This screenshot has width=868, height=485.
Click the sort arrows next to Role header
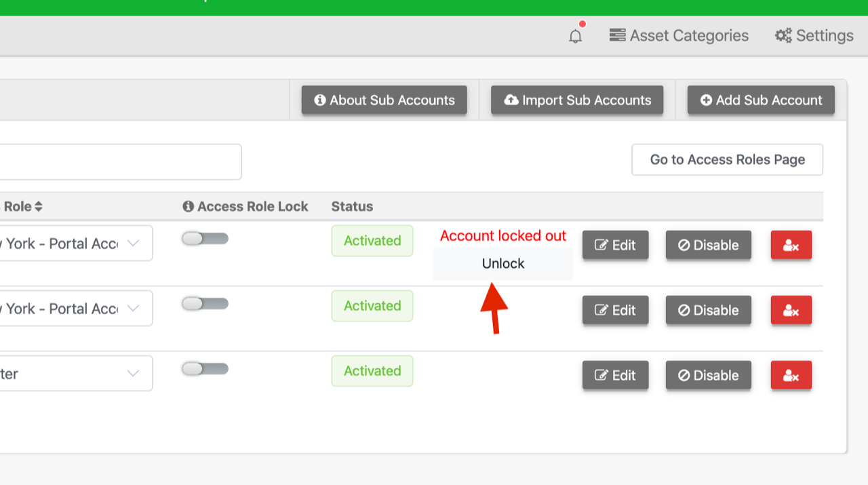tap(39, 206)
